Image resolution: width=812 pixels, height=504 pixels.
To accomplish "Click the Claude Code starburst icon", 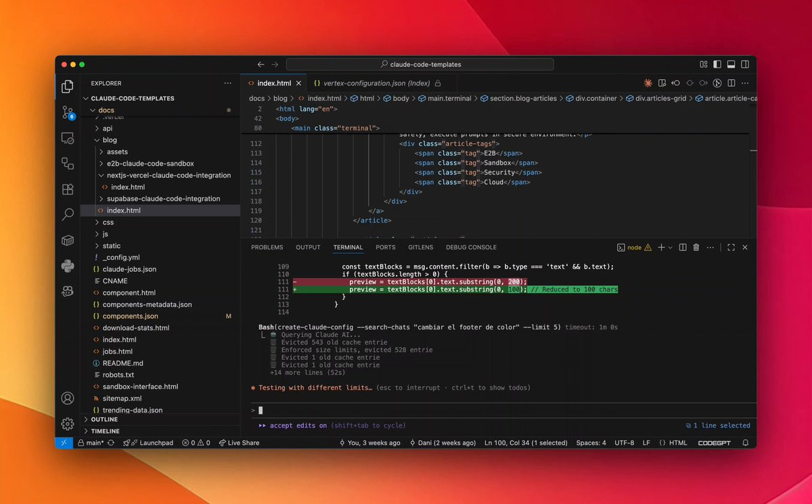I will (648, 83).
